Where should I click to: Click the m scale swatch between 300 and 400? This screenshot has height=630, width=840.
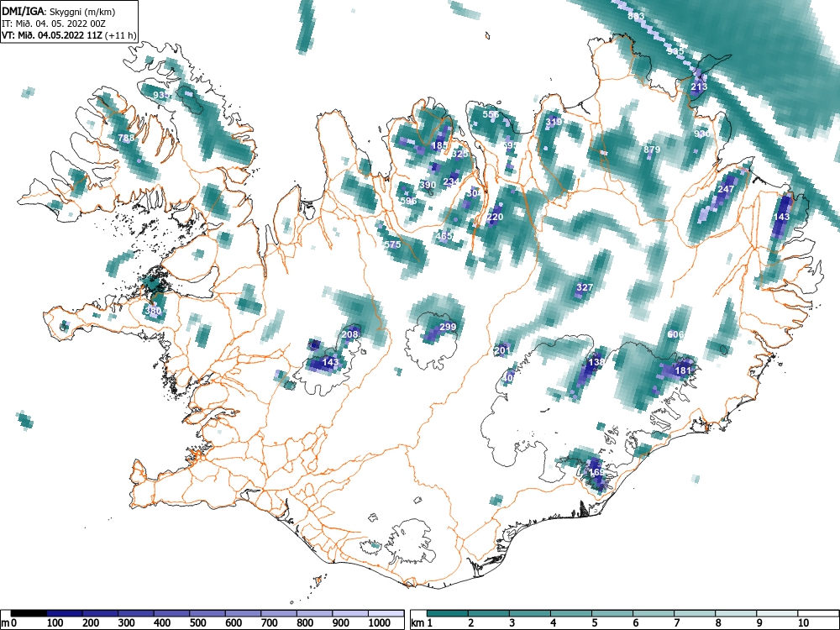click(x=136, y=613)
